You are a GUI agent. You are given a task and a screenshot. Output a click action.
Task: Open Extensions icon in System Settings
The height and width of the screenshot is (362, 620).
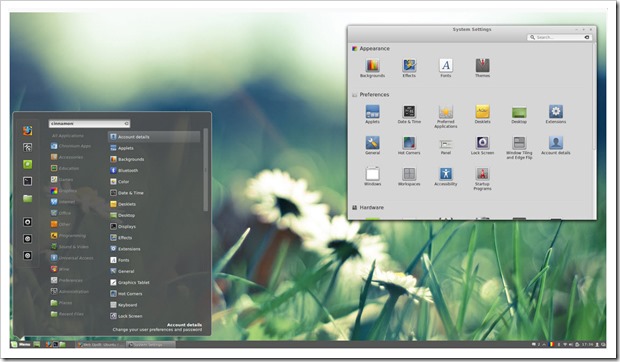[x=556, y=114]
